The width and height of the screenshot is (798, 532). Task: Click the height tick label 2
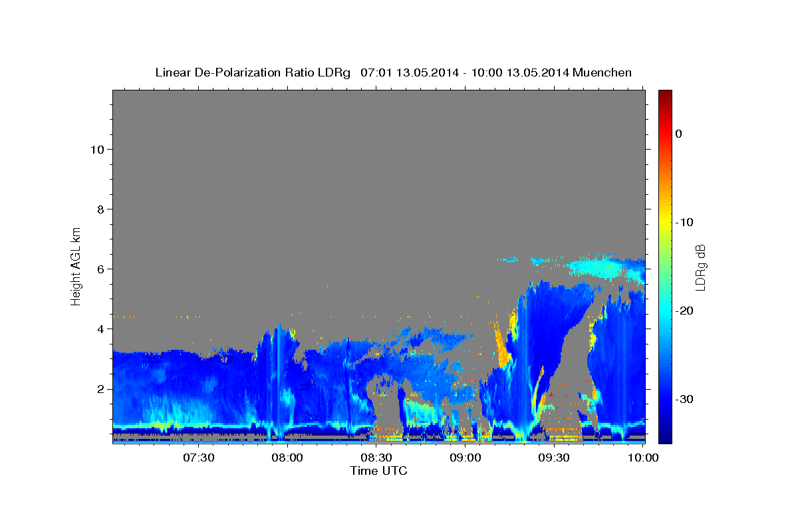[x=100, y=389]
